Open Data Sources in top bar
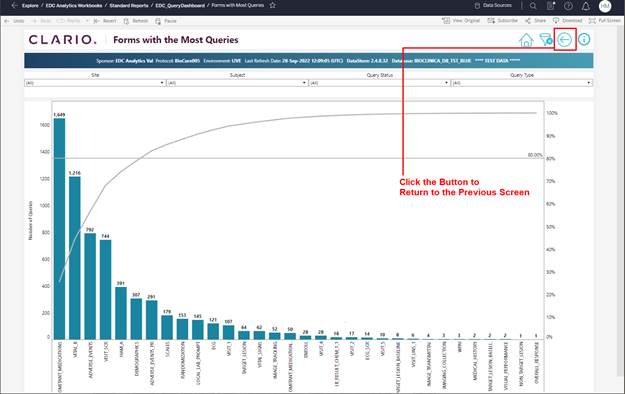The width and height of the screenshot is (625, 394). click(x=493, y=6)
